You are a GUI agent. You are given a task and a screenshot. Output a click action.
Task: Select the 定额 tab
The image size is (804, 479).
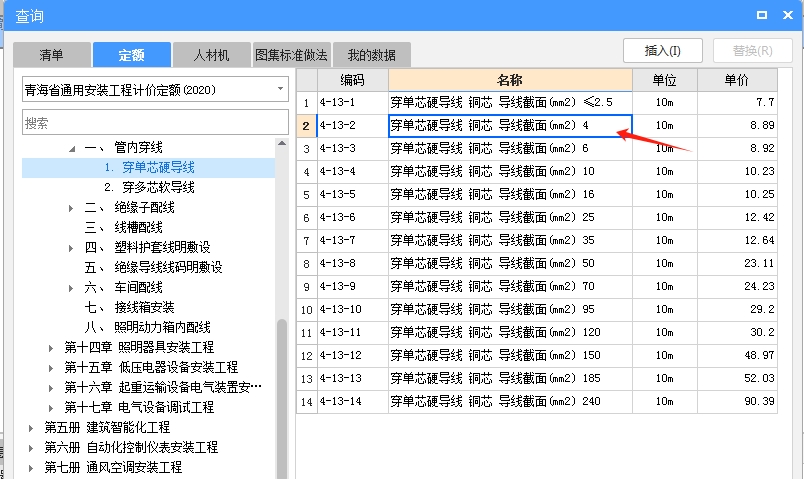pos(132,55)
